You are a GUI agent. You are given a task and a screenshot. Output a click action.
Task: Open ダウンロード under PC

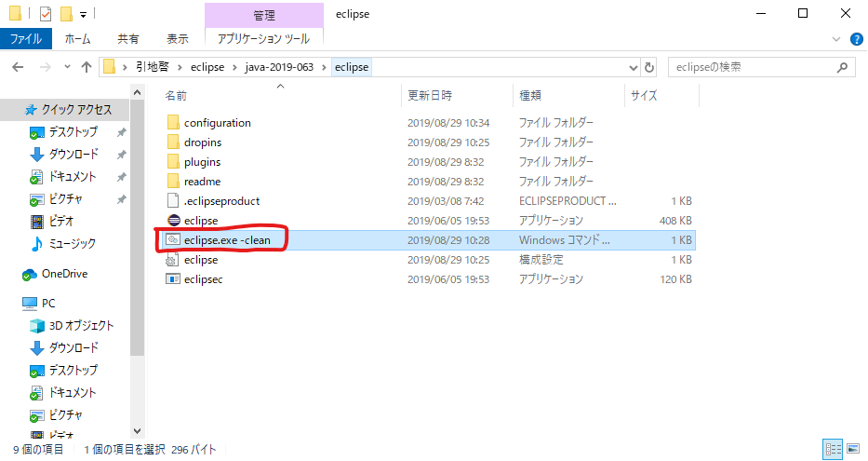(73, 348)
